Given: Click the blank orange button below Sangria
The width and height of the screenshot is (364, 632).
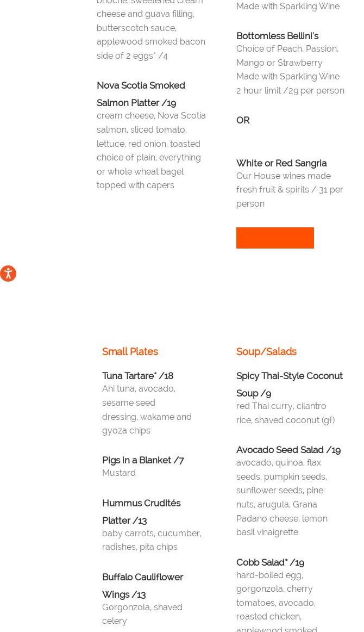Looking at the screenshot, I should coord(275,238).
